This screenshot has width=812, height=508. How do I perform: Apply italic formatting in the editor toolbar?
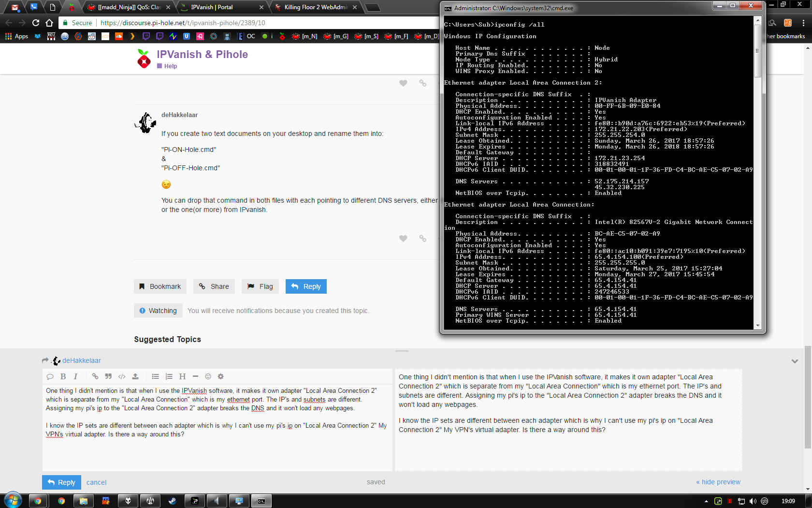click(x=75, y=376)
